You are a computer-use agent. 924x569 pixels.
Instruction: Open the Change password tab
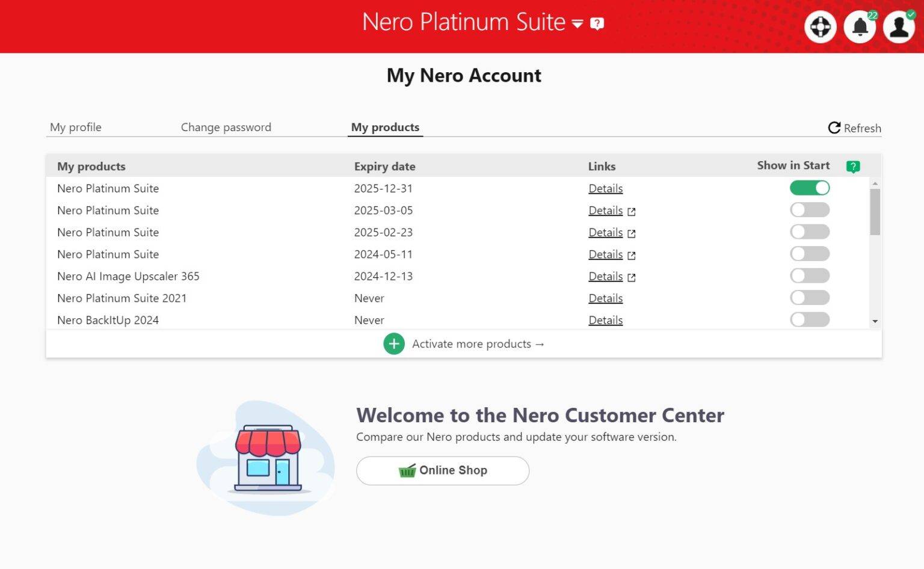226,127
